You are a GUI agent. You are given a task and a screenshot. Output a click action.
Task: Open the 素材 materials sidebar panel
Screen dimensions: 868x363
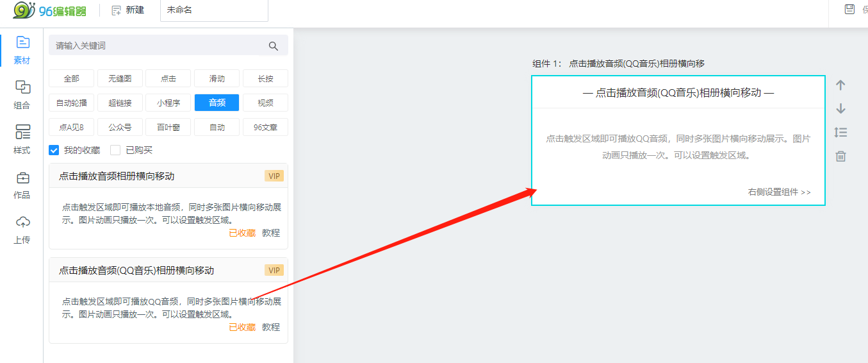coord(22,50)
